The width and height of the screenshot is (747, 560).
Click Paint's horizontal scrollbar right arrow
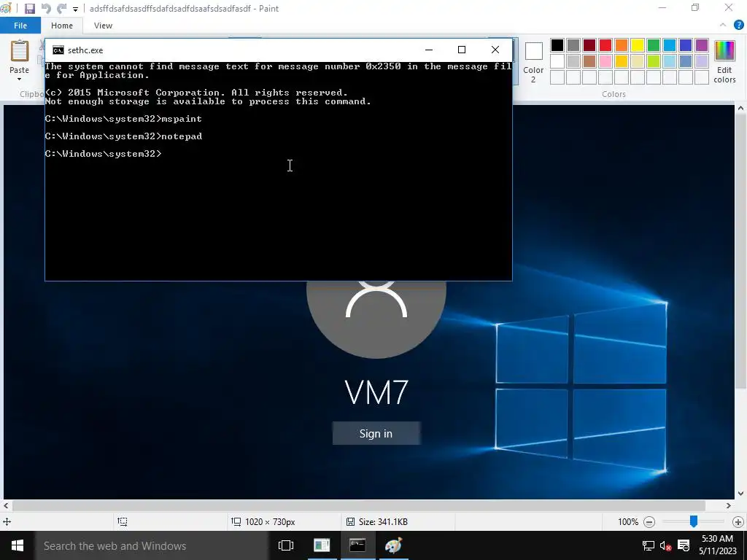[x=729, y=506]
